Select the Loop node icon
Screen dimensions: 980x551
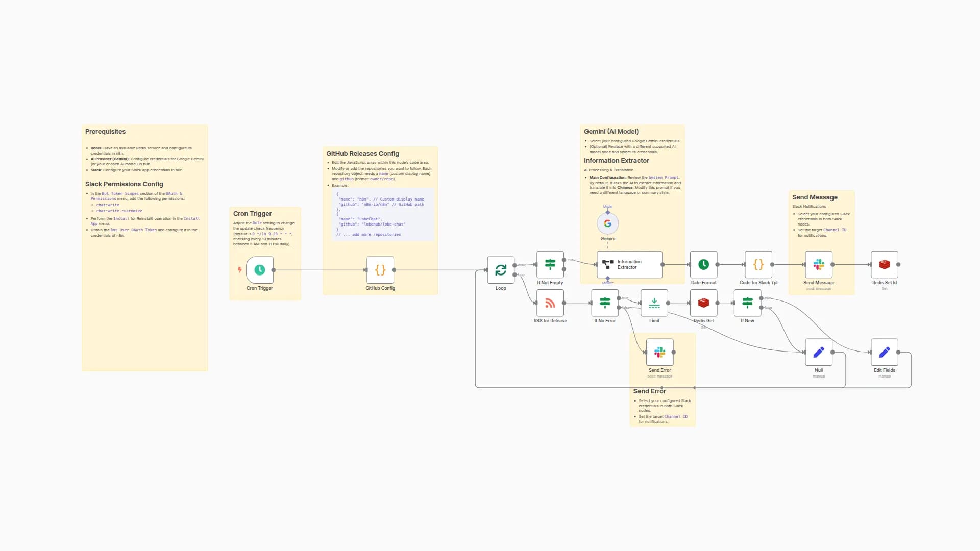[x=501, y=270]
